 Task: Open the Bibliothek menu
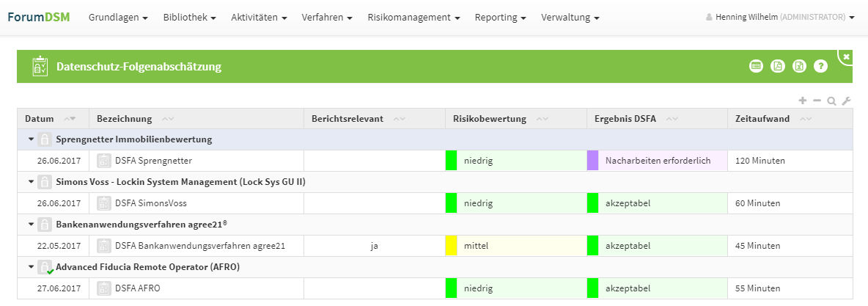tap(189, 17)
